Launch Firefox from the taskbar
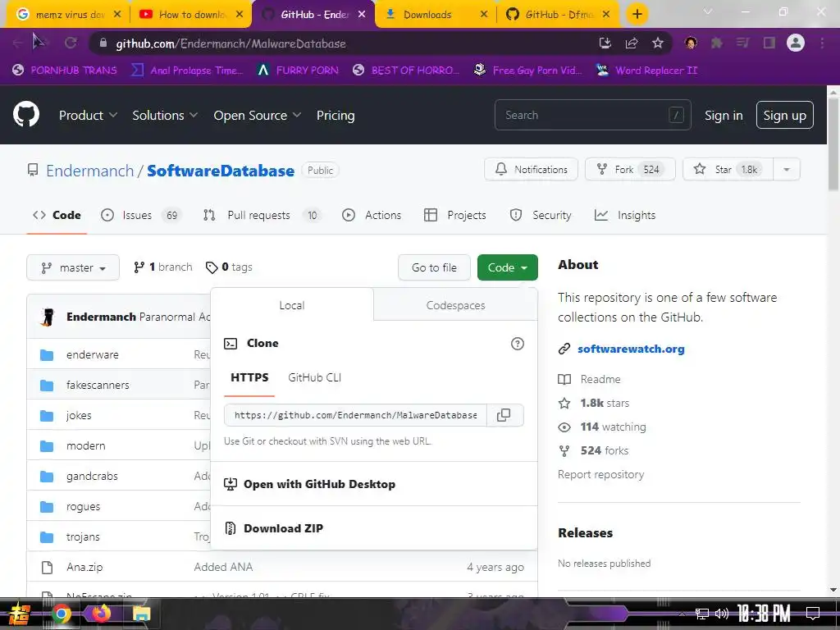 (101, 614)
